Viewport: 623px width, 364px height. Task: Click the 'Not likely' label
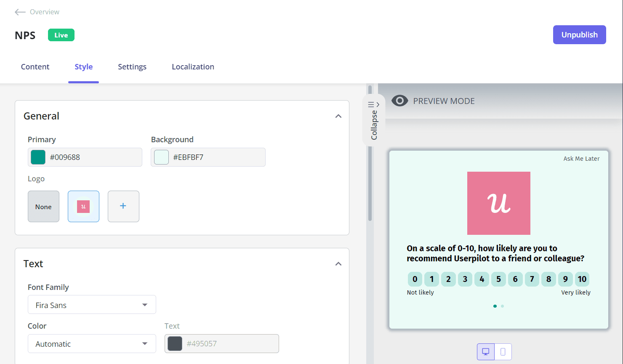[420, 292]
